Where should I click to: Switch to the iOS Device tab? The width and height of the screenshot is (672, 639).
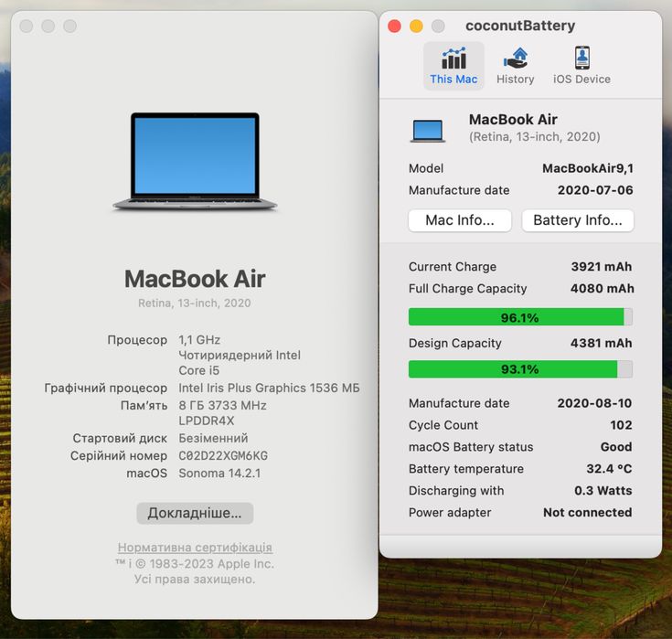tap(581, 66)
